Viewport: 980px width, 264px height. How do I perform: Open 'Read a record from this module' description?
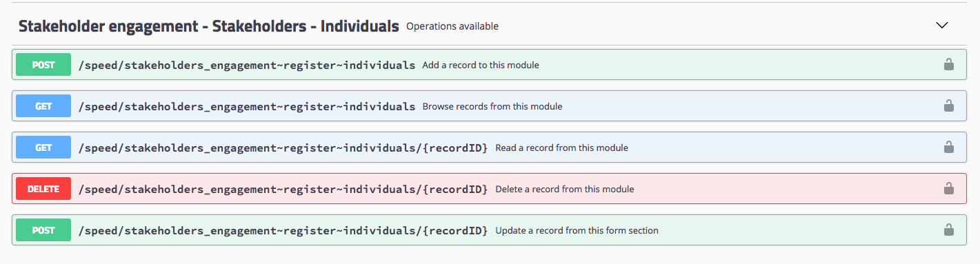(561, 148)
